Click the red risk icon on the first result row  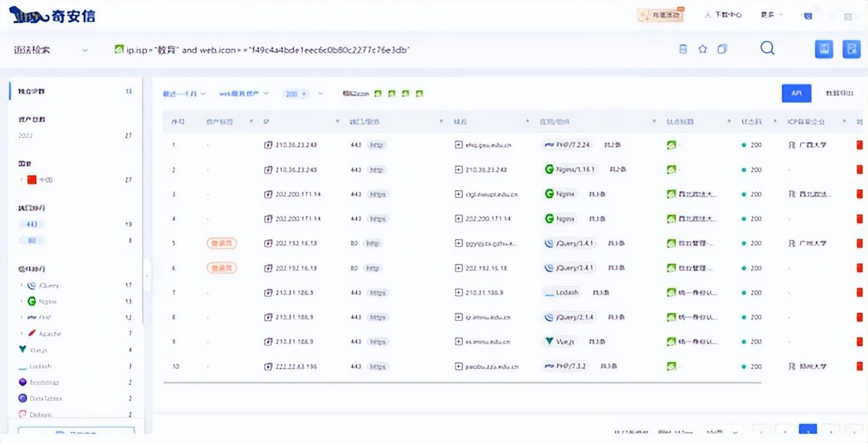859,145
